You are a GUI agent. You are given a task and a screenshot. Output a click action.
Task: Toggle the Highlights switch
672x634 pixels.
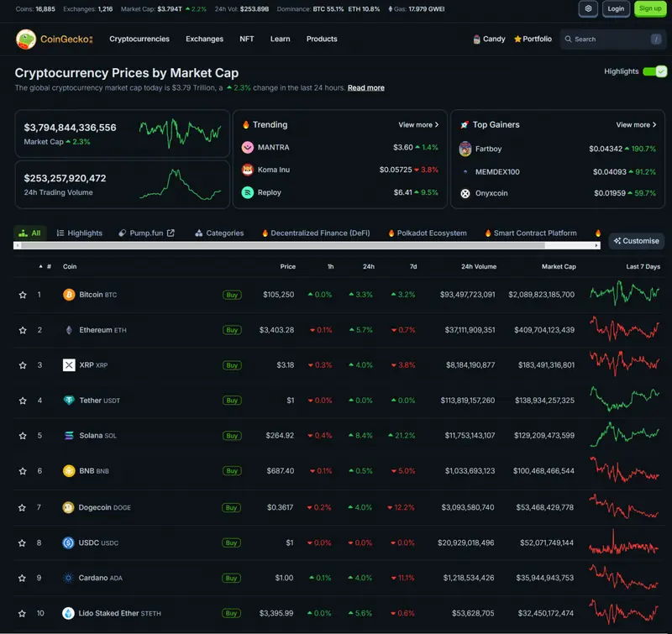pos(655,71)
